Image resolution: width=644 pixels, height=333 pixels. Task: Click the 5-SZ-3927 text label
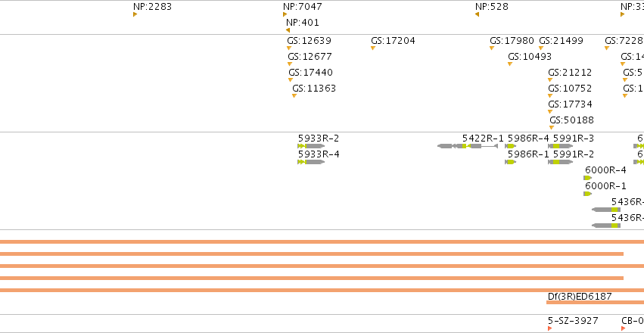click(x=573, y=321)
